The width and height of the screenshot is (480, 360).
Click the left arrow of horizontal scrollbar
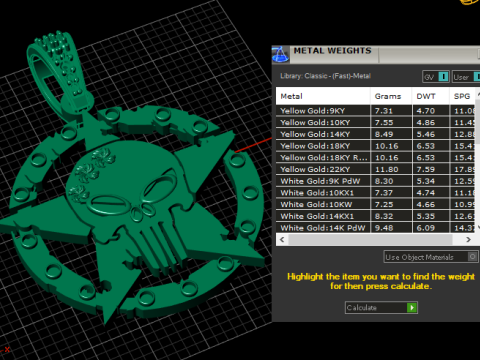282,240
